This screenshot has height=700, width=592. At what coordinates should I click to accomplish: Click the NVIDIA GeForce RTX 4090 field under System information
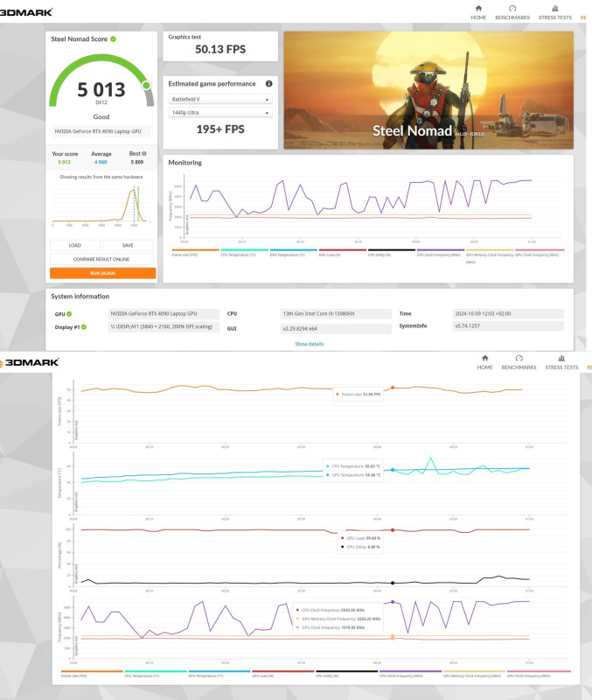click(x=164, y=314)
